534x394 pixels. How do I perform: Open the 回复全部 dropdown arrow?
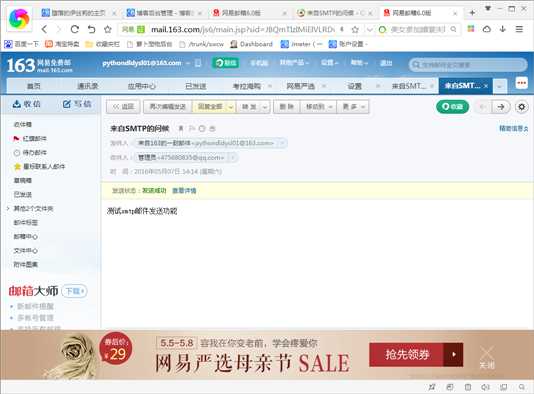point(231,107)
